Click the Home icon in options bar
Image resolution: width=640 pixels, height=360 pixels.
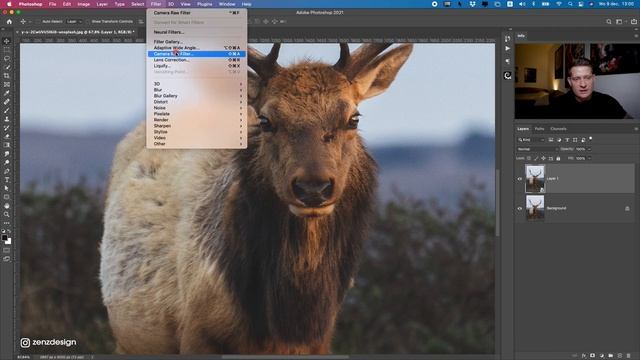tap(9, 21)
